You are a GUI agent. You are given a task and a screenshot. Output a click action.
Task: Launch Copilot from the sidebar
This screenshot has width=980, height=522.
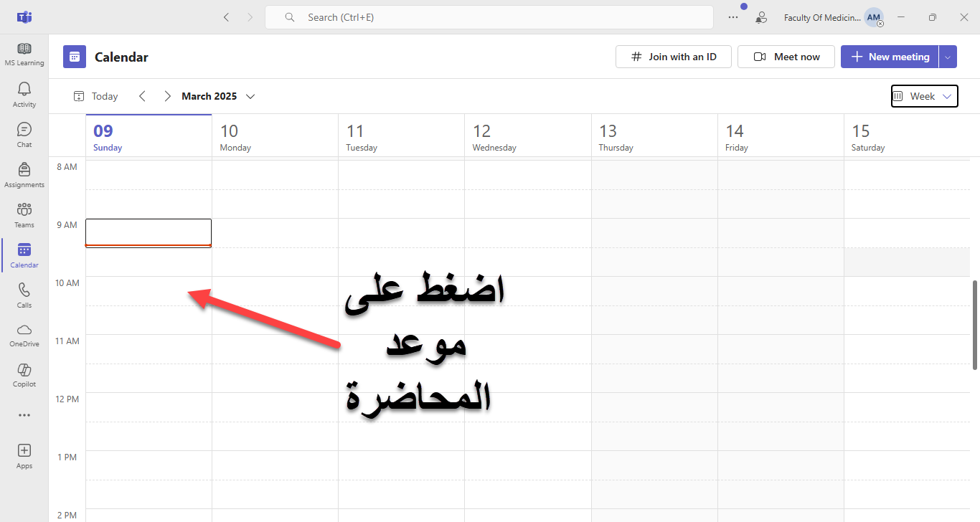24,374
